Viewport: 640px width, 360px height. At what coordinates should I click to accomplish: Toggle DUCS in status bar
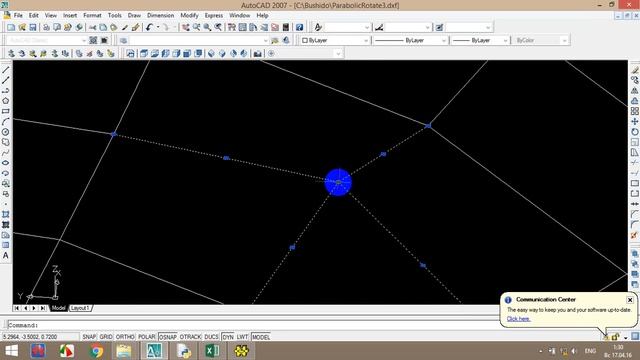tap(211, 337)
